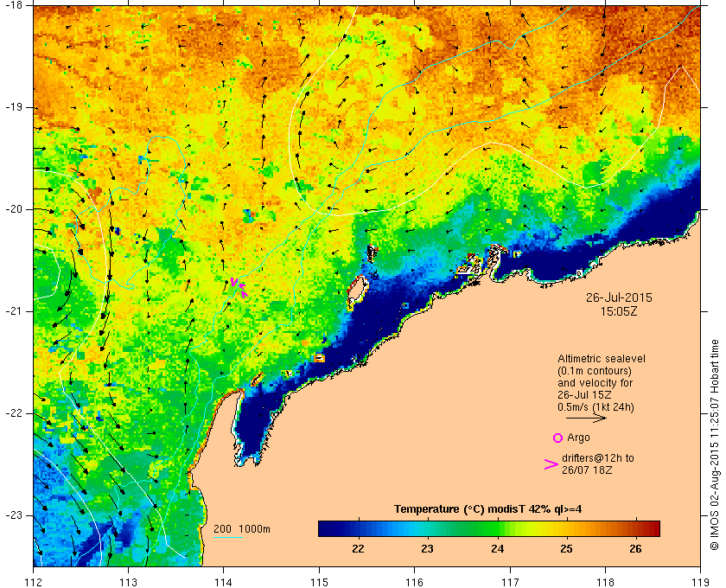
Task: Click the longitude axis label 114
Action: [224, 582]
